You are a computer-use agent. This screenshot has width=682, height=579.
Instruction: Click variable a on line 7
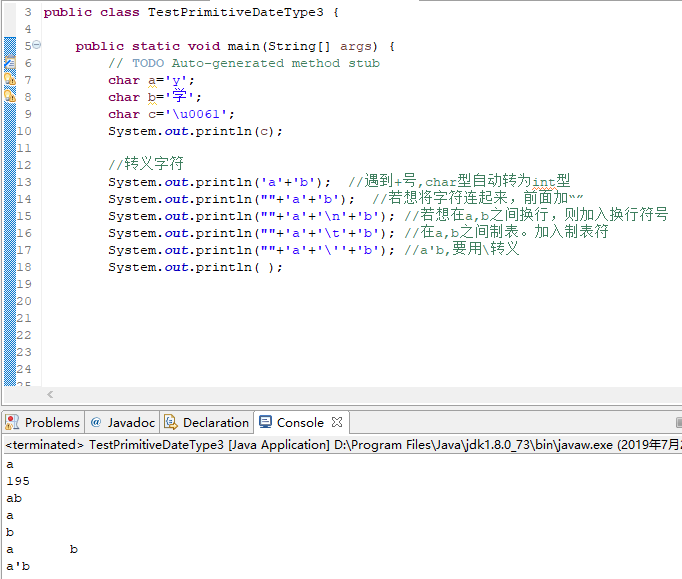pyautogui.click(x=152, y=80)
